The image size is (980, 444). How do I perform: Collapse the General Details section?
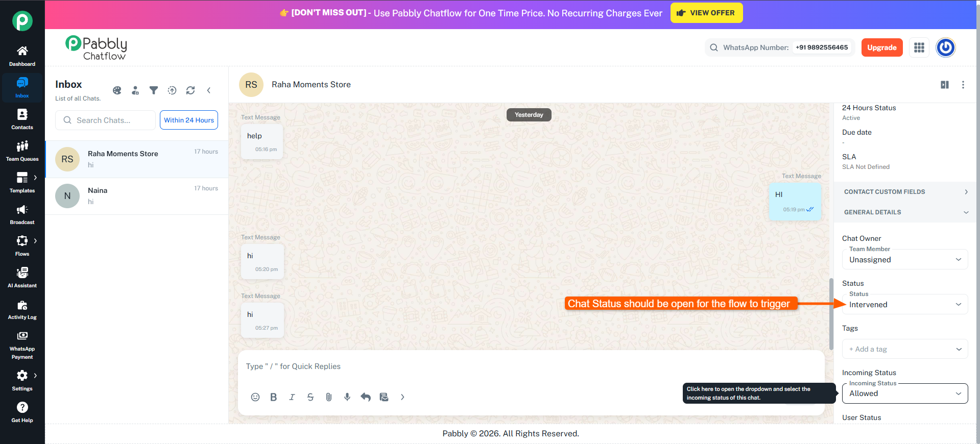906,212
